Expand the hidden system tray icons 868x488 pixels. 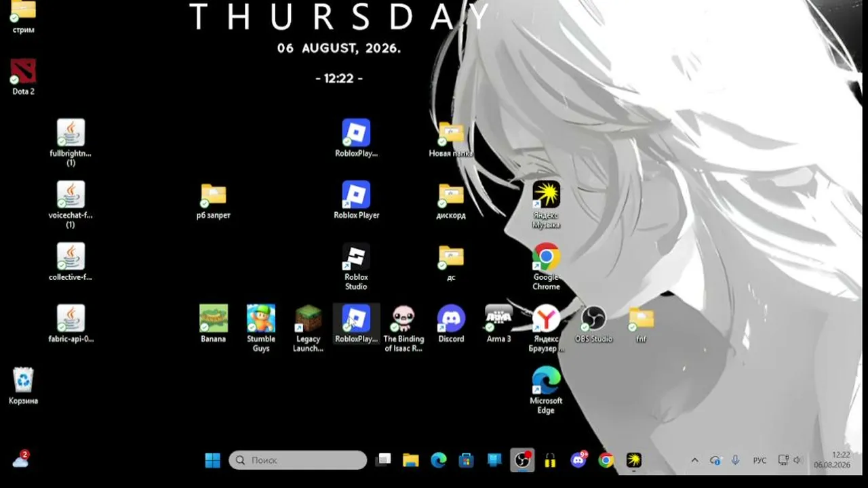(694, 460)
